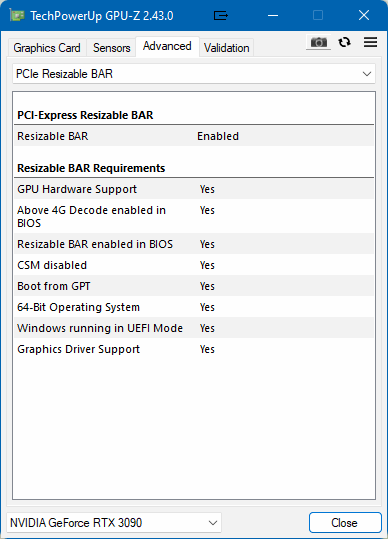Screen dimensions: 388x539
Task: Click the Close button
Action: 345,523
